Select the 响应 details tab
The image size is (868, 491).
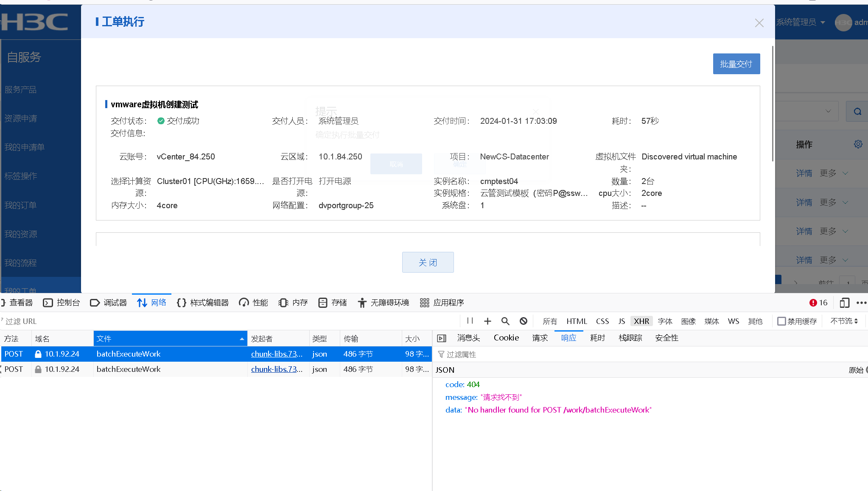pos(568,338)
